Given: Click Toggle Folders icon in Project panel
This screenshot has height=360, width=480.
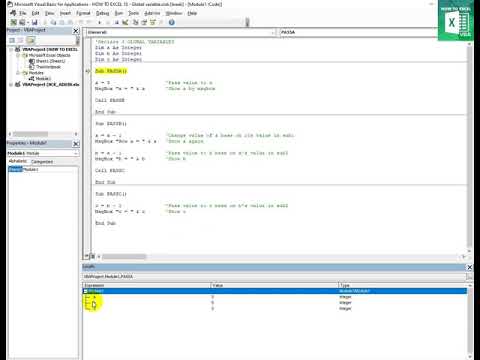Looking at the screenshot, I should pyautogui.click(x=31, y=40).
